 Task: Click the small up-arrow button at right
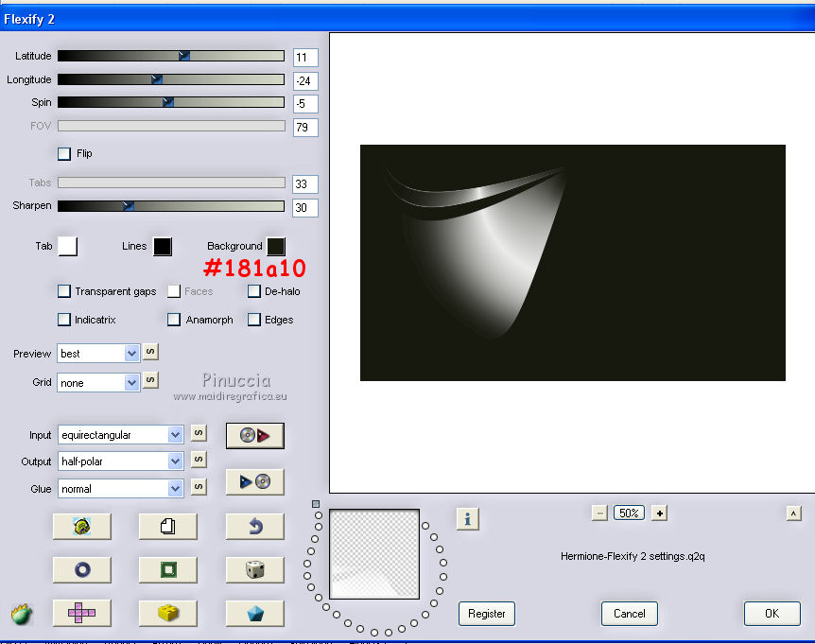coord(793,513)
